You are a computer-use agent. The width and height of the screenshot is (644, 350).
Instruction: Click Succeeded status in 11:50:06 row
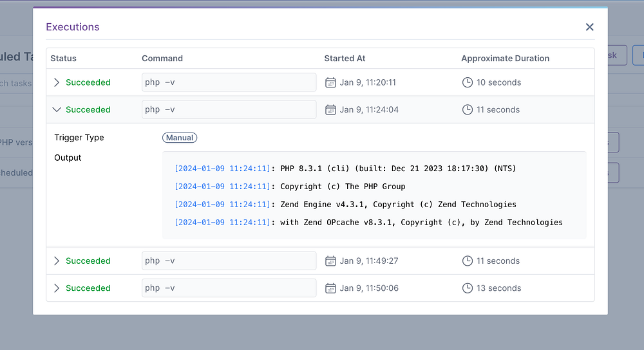(x=88, y=288)
